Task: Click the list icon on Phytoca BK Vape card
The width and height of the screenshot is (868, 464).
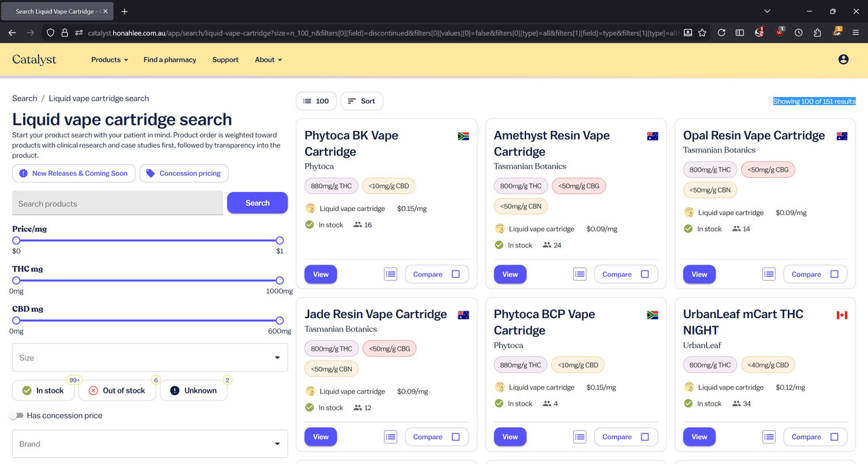Action: (391, 274)
